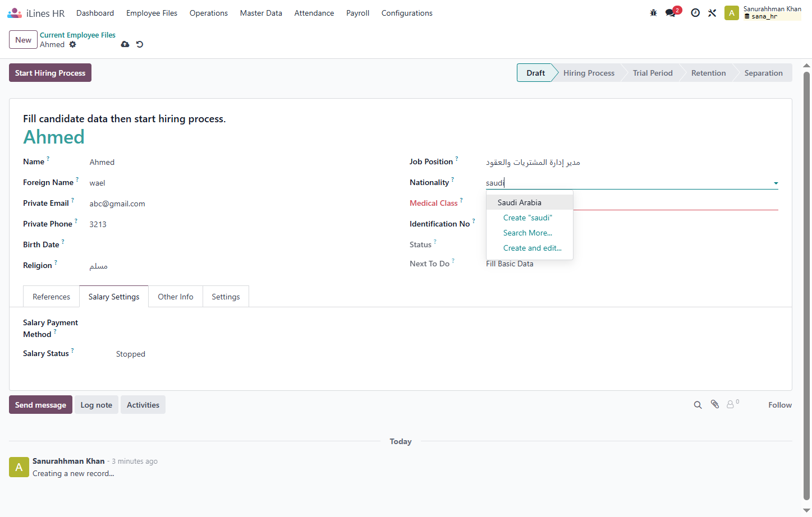
Task: Click the Follow link
Action: point(780,405)
